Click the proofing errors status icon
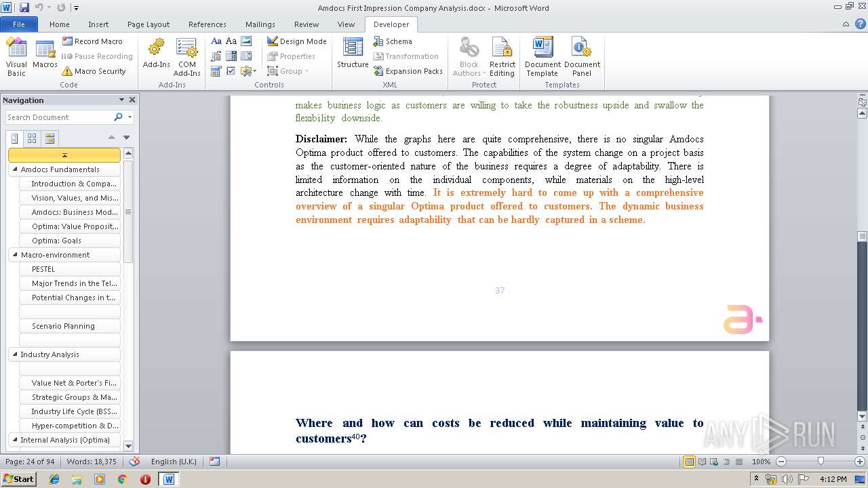The image size is (868, 488). pyautogui.click(x=134, y=462)
